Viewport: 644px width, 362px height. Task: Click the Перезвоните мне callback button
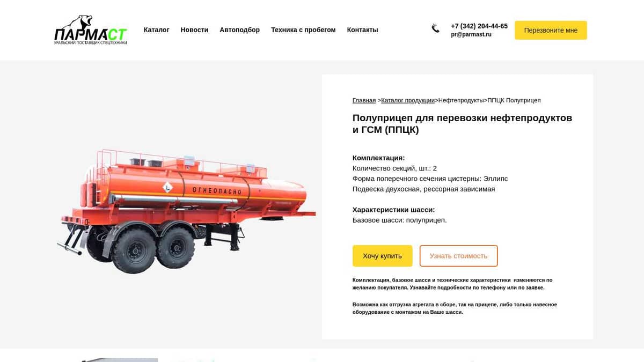(x=551, y=30)
